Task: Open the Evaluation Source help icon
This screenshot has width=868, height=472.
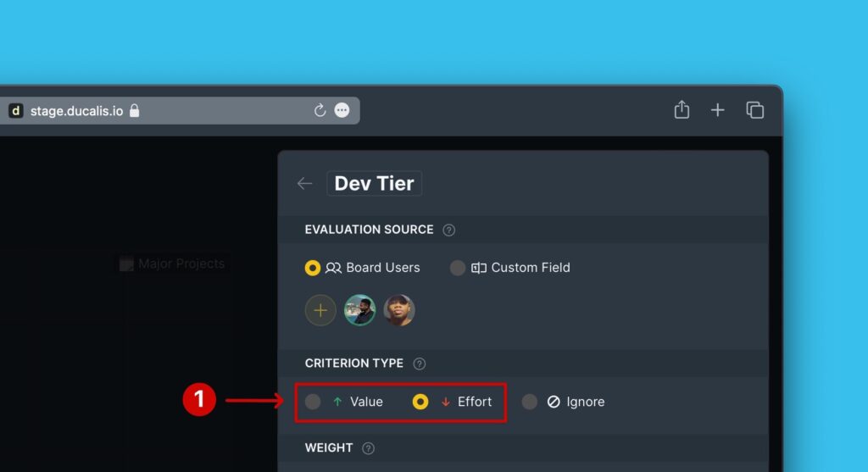Action: click(x=449, y=230)
